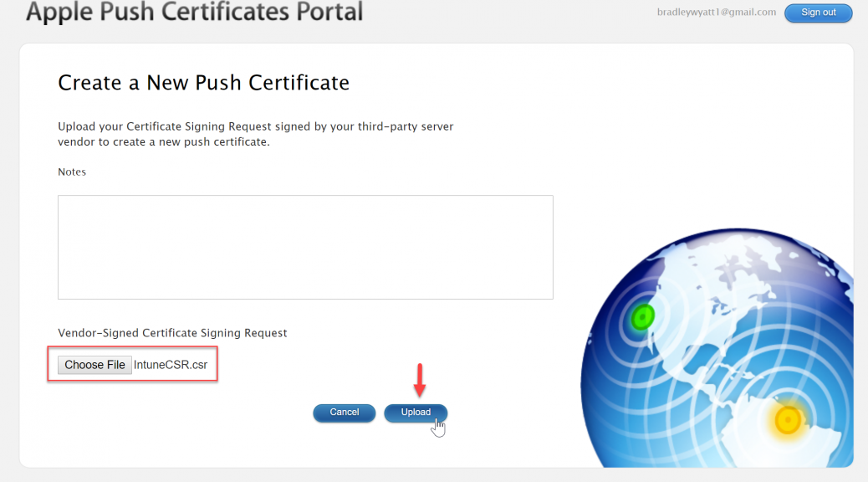Focus the Notes text area
The height and width of the screenshot is (482, 868).
pyautogui.click(x=305, y=247)
